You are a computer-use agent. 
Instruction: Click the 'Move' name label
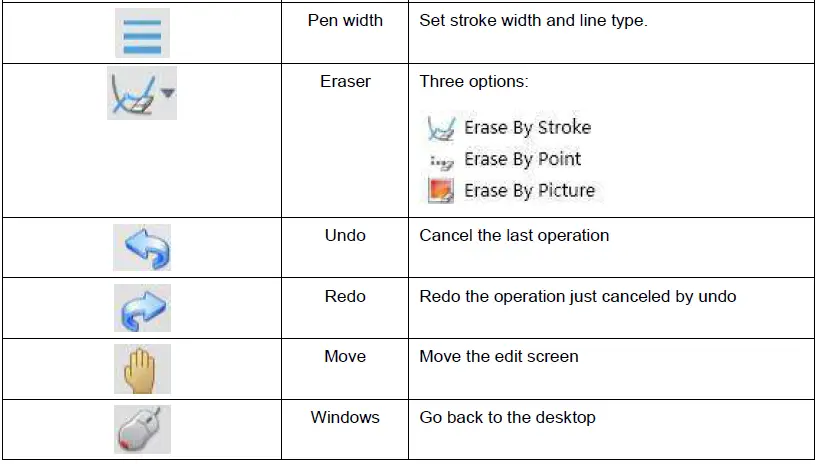coord(345,357)
